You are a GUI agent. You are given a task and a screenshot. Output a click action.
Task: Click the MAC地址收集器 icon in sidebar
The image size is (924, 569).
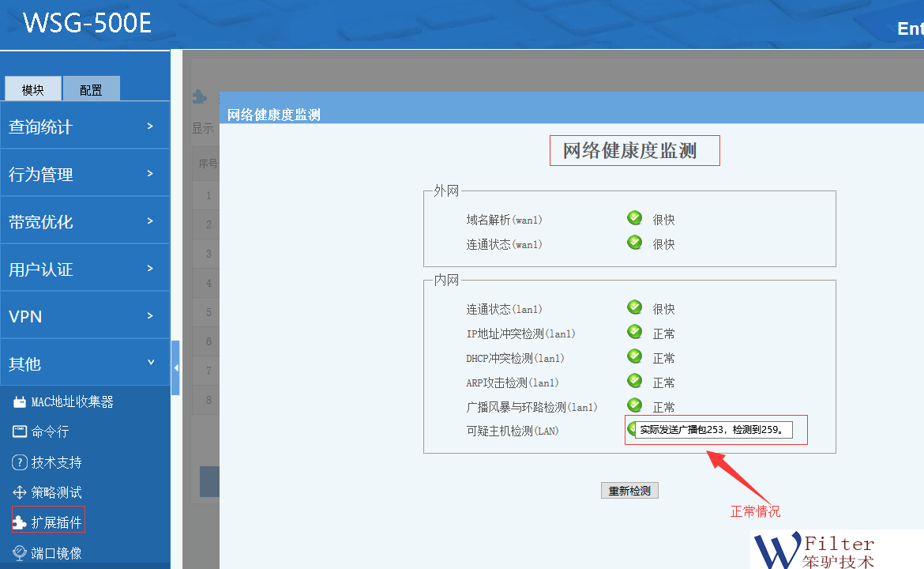(x=20, y=402)
